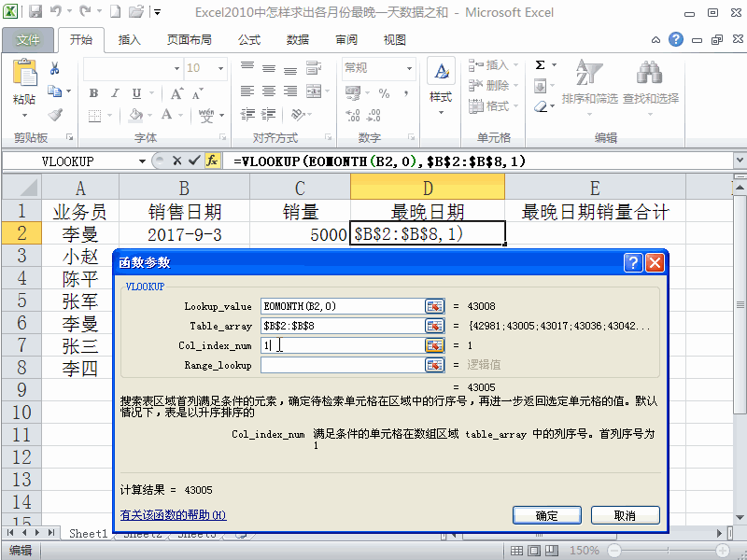Click the percent style icon

(x=384, y=93)
